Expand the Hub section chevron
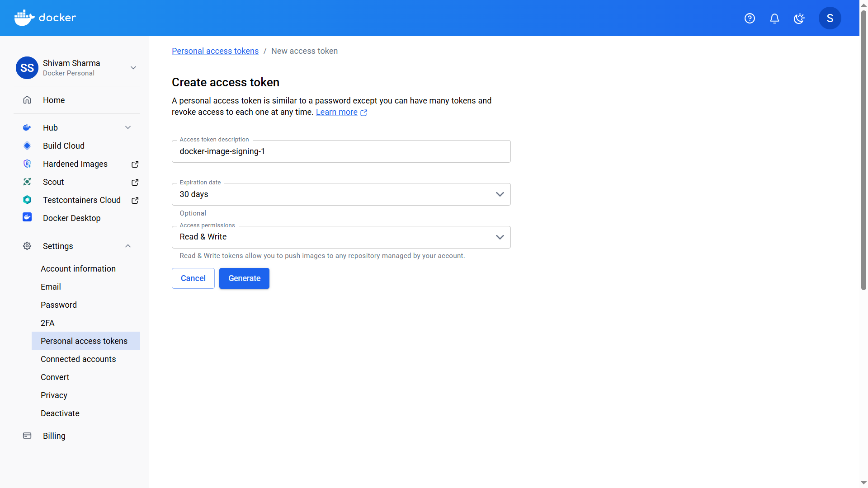868x488 pixels. 128,127
